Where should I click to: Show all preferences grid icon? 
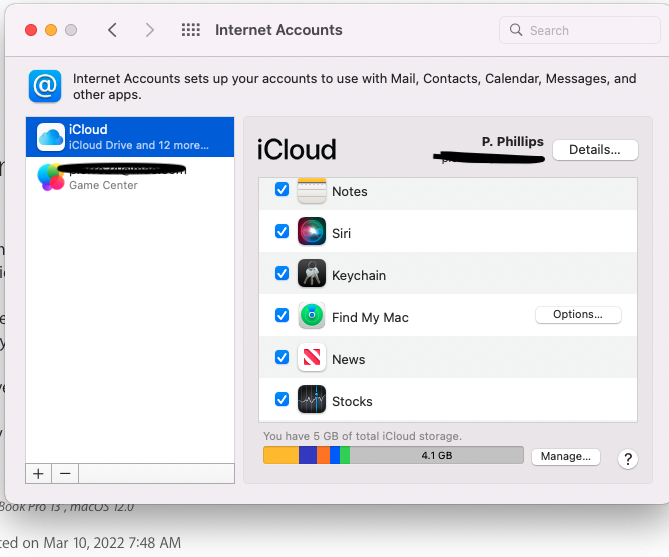pyautogui.click(x=191, y=30)
